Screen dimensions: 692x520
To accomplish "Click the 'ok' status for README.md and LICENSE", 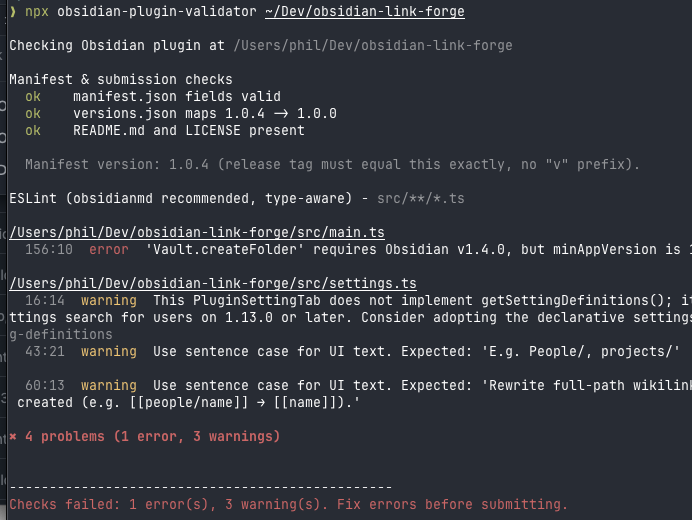I will (33, 130).
